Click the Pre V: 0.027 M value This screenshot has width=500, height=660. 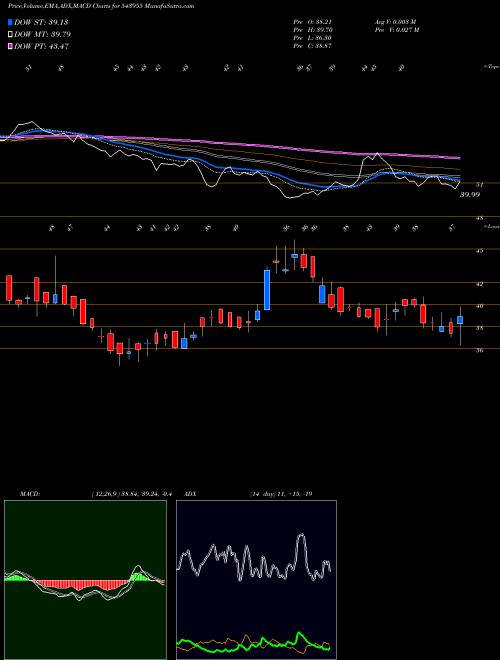tap(396, 30)
